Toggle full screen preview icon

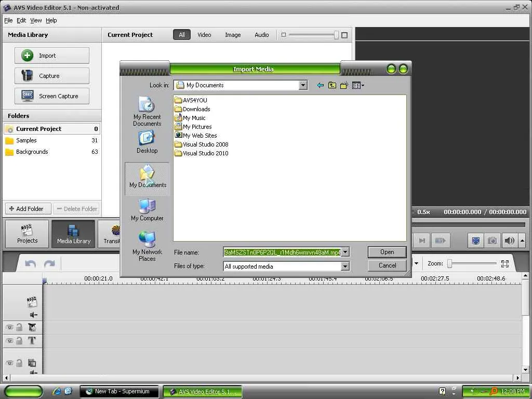476,241
